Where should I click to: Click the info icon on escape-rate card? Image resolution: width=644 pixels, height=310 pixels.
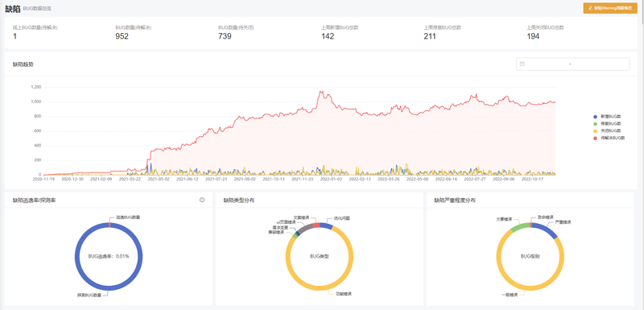202,200
